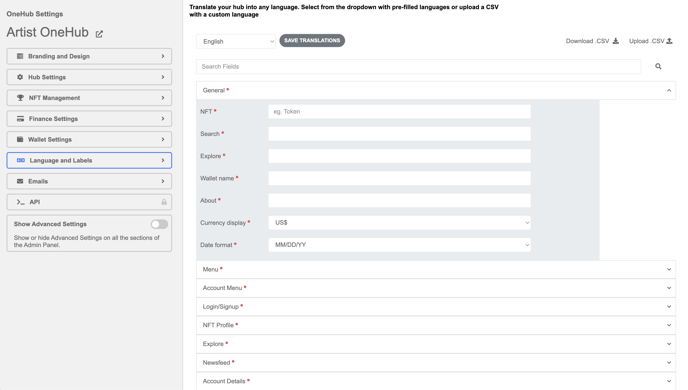Click the API lock icon
Image resolution: width=688 pixels, height=390 pixels.
click(164, 202)
